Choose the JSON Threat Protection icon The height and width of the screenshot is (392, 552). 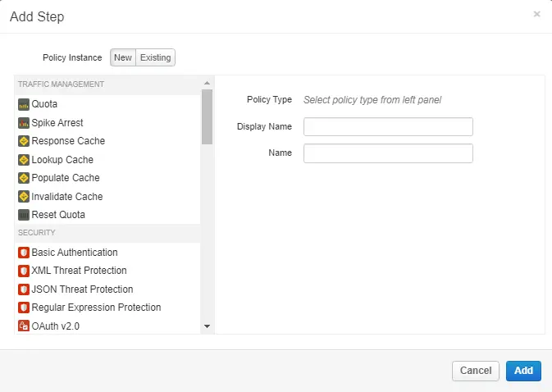24,289
